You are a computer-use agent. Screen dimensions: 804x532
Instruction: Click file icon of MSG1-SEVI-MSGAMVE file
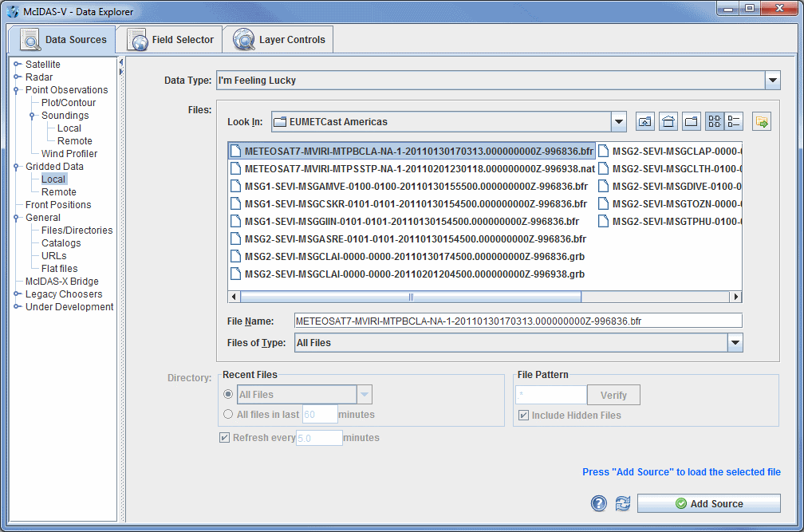coord(235,186)
